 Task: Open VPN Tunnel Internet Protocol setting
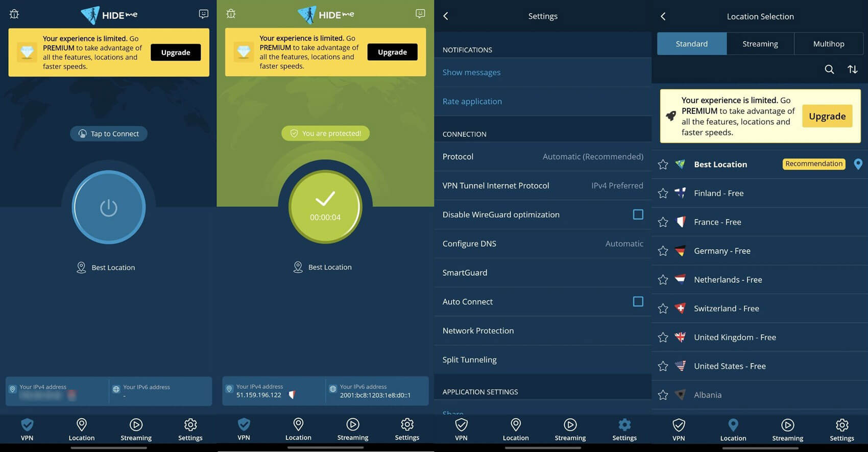[543, 186]
